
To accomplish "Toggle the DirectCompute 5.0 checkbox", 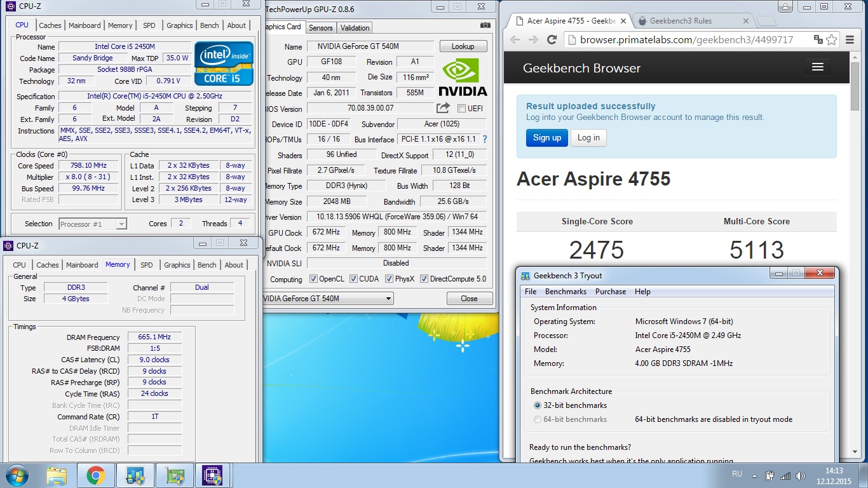I will point(424,279).
